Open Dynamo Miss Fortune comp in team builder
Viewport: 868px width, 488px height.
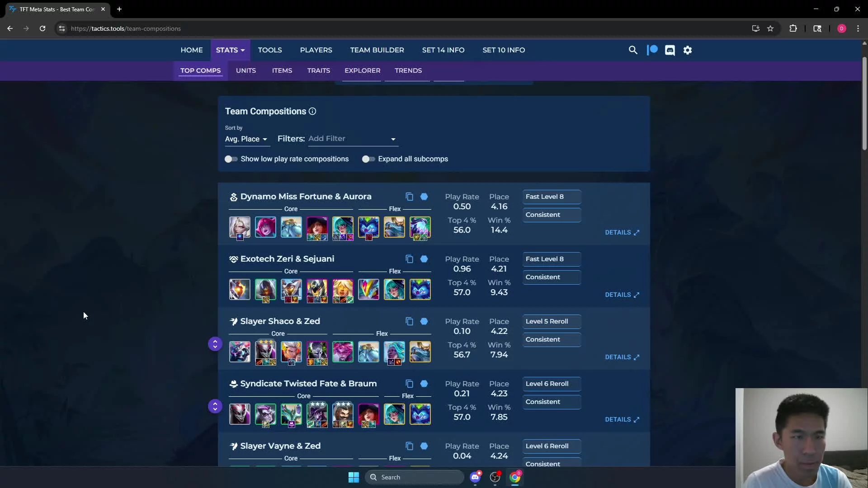pos(424,197)
